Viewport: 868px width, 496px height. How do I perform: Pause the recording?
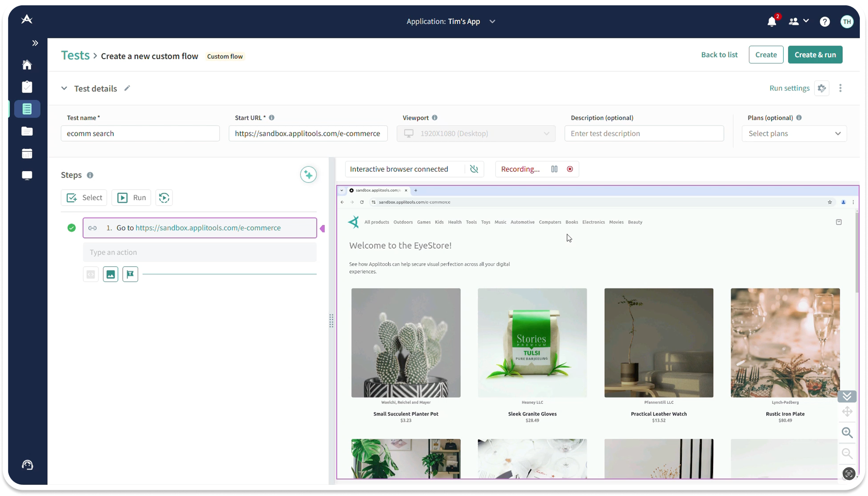point(554,169)
